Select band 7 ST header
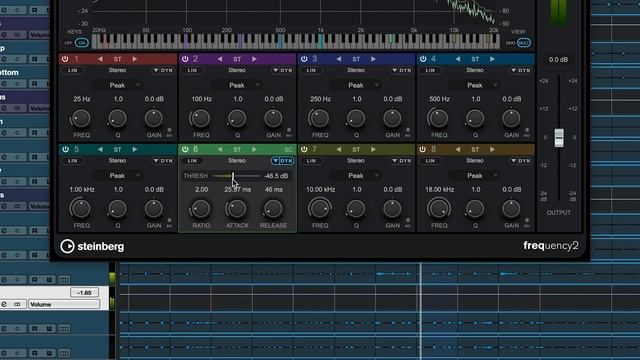 [x=356, y=150]
